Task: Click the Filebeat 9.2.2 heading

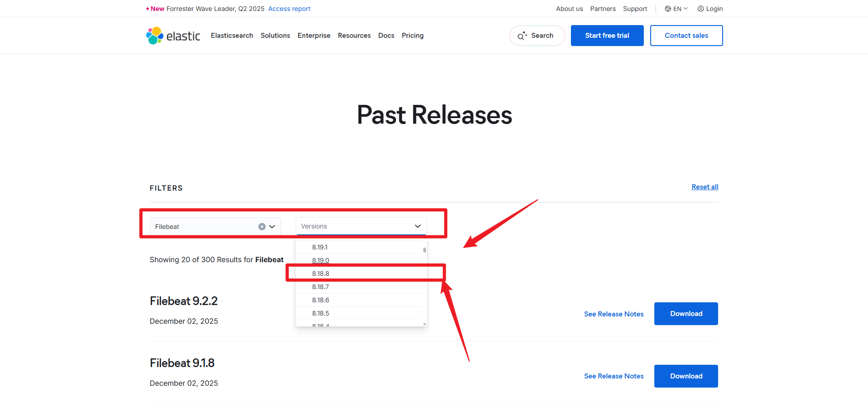Action: [184, 301]
